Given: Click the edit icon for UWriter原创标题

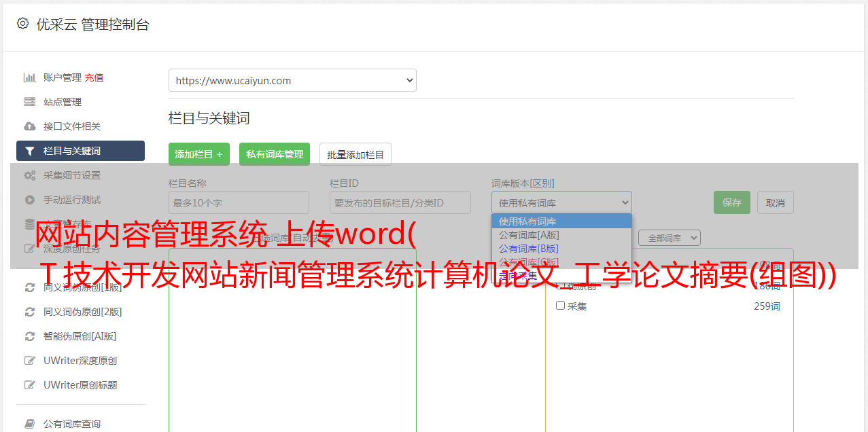Looking at the screenshot, I should (30, 385).
